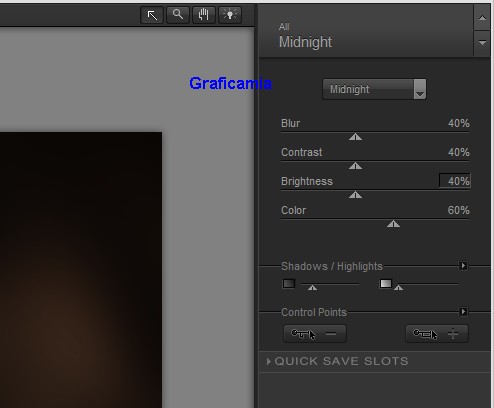Click the Shadows slider handle
Image resolution: width=494 pixels, height=408 pixels.
pos(312,287)
